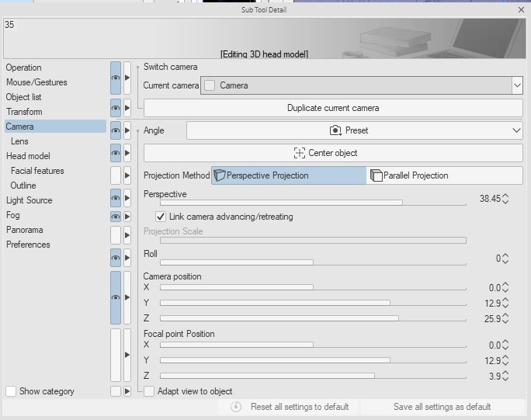Open the Current camera dropdown
Image resolution: width=531 pixels, height=420 pixels.
click(x=516, y=85)
